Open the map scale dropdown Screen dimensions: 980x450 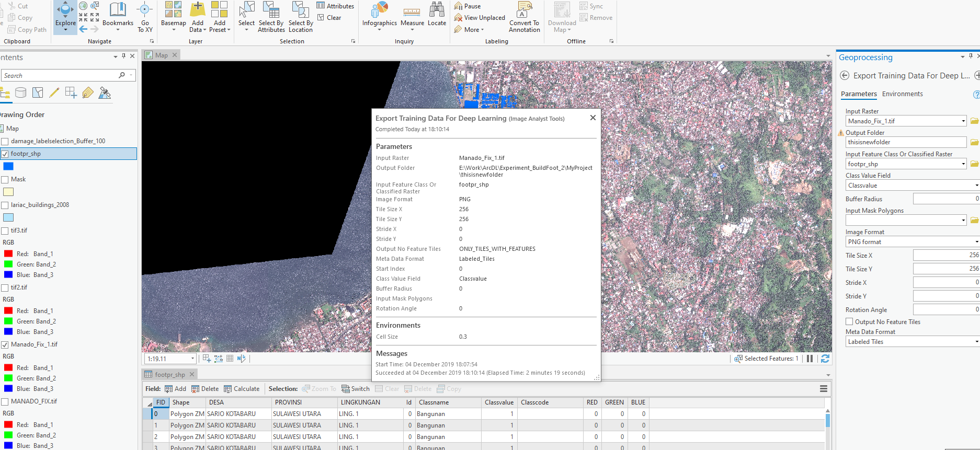pos(192,359)
